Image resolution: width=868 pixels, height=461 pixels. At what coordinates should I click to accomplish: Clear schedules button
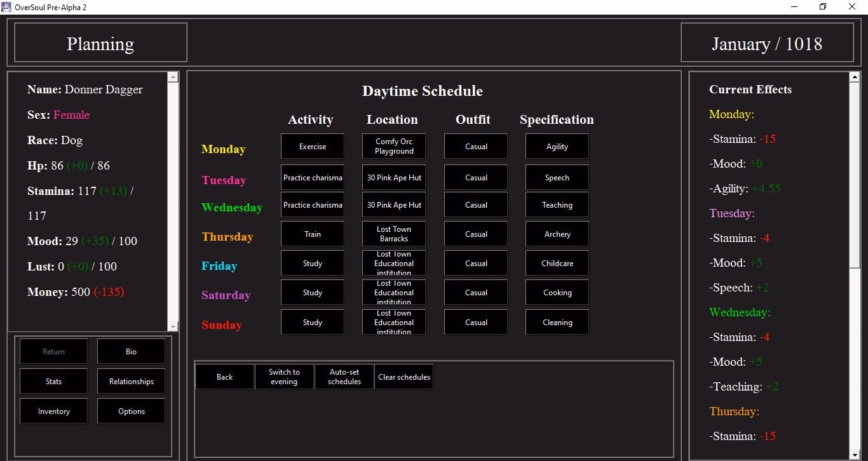click(x=403, y=377)
